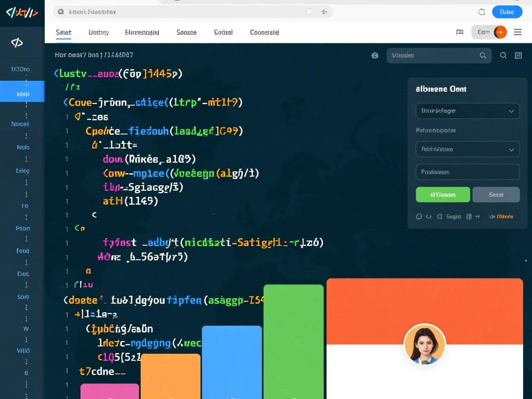Viewport: 532px width, 399px height.
Task: Click the round icon left of dark search field
Action: coord(375,55)
